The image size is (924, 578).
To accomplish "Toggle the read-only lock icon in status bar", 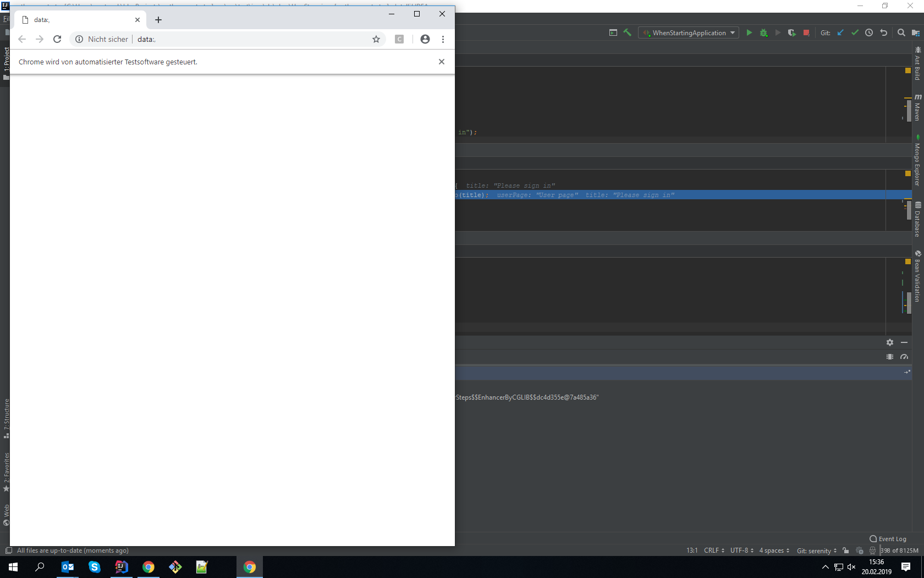I will point(846,550).
